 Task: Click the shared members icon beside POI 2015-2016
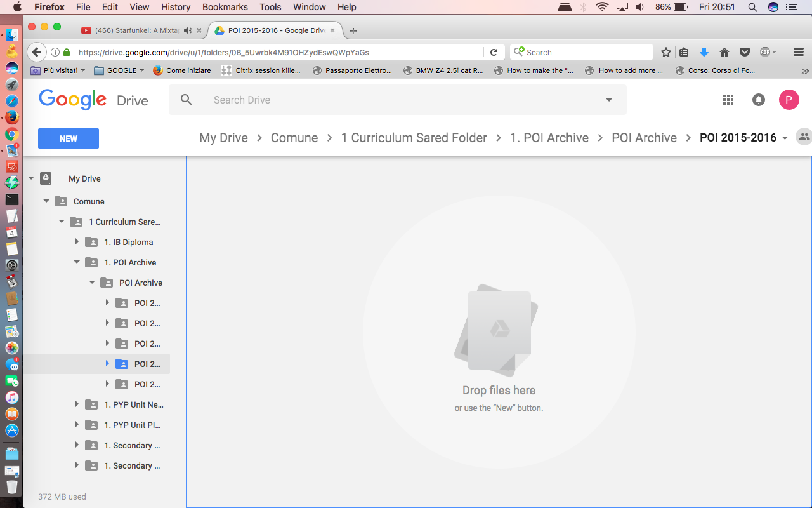click(x=804, y=137)
